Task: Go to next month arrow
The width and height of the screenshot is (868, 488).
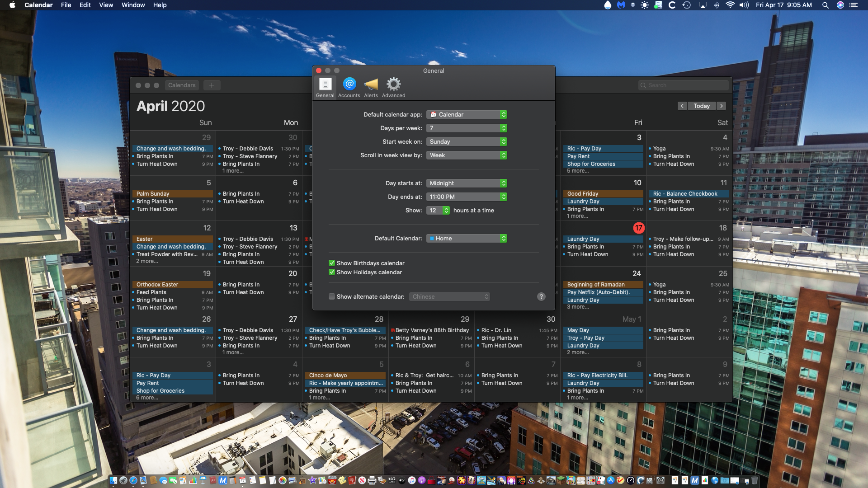Action: tap(722, 106)
